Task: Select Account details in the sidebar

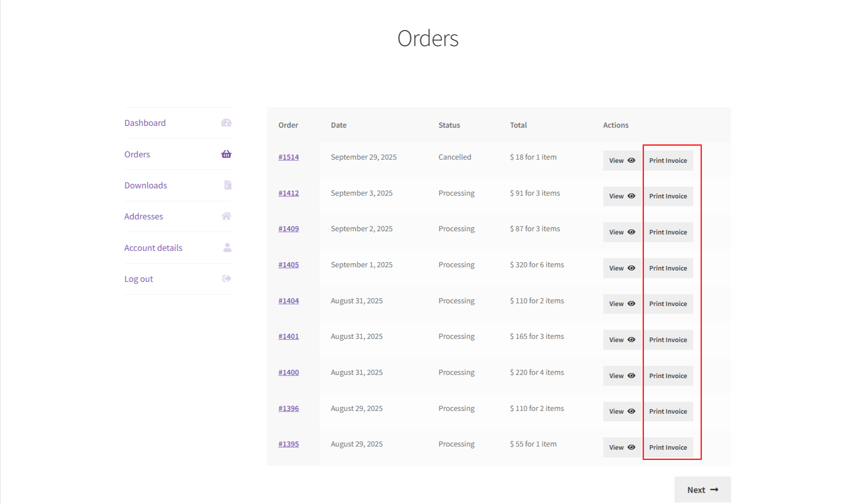Action: pyautogui.click(x=153, y=248)
